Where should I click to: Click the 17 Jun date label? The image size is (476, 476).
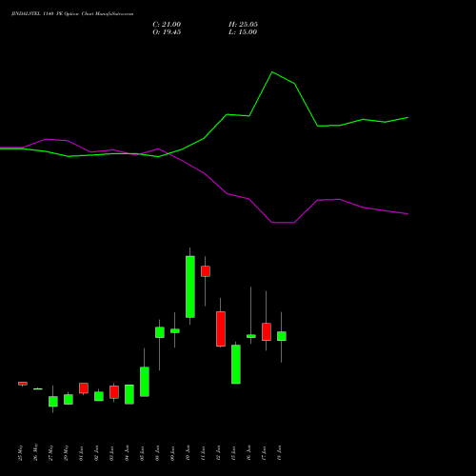coord(265,453)
